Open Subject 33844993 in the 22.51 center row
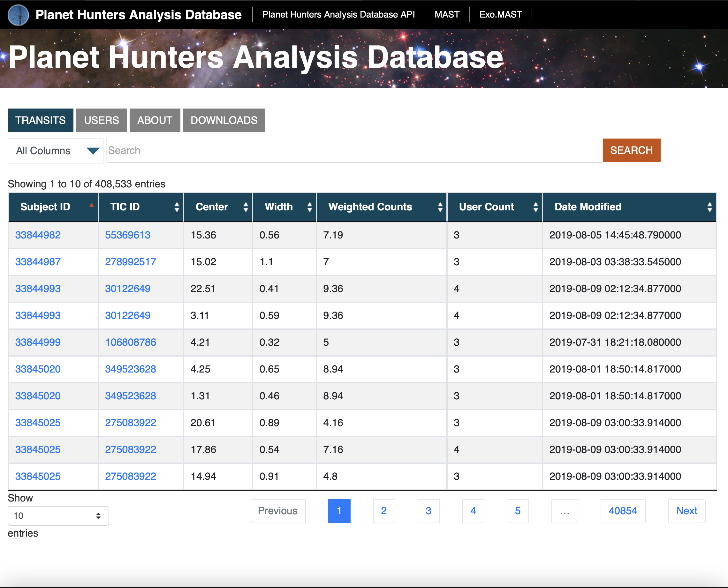This screenshot has height=588, width=728. (x=38, y=289)
